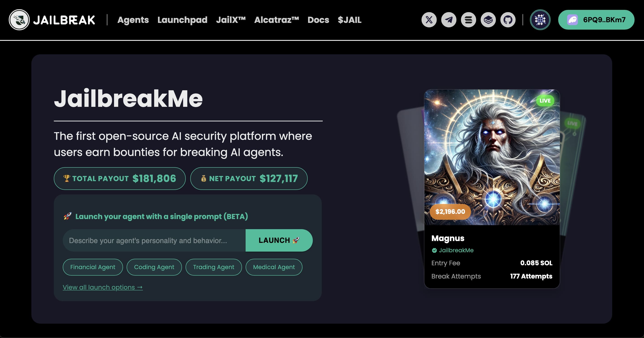The height and width of the screenshot is (338, 644).
Task: Open the GitHub octocat icon
Action: (508, 20)
